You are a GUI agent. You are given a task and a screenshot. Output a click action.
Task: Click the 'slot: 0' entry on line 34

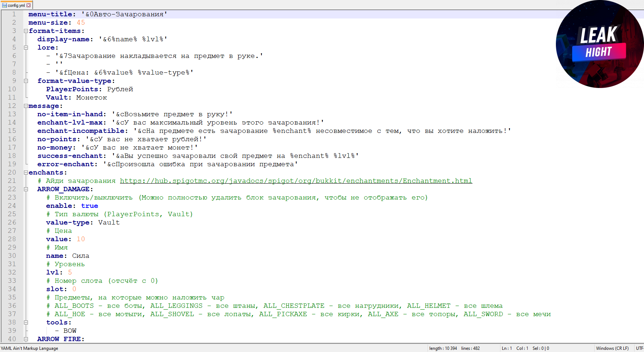coord(61,289)
